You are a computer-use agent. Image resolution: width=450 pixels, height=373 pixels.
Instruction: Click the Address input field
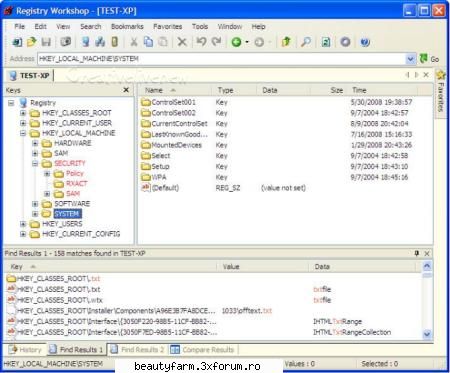[x=221, y=59]
